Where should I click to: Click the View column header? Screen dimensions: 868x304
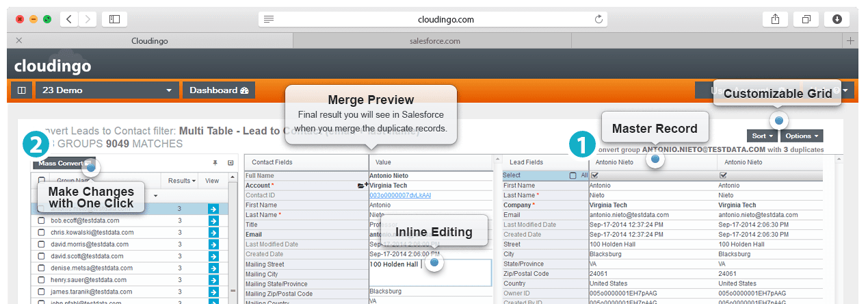point(213,181)
